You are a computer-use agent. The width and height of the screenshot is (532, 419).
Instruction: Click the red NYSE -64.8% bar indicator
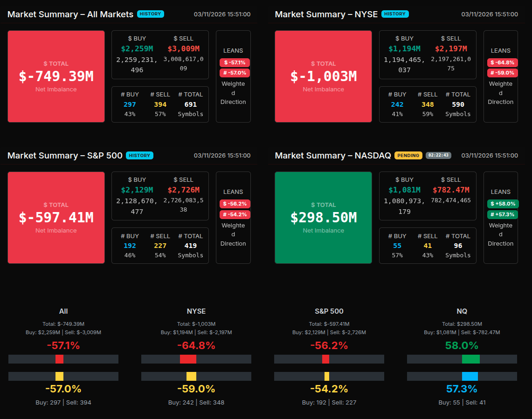tap(188, 359)
